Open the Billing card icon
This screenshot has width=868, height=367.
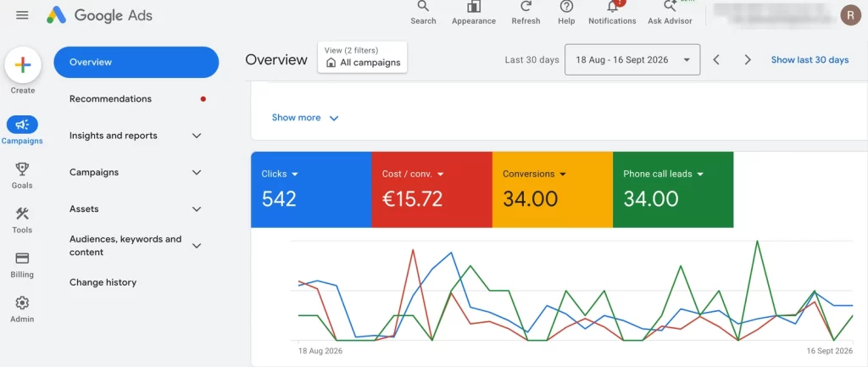coord(22,258)
